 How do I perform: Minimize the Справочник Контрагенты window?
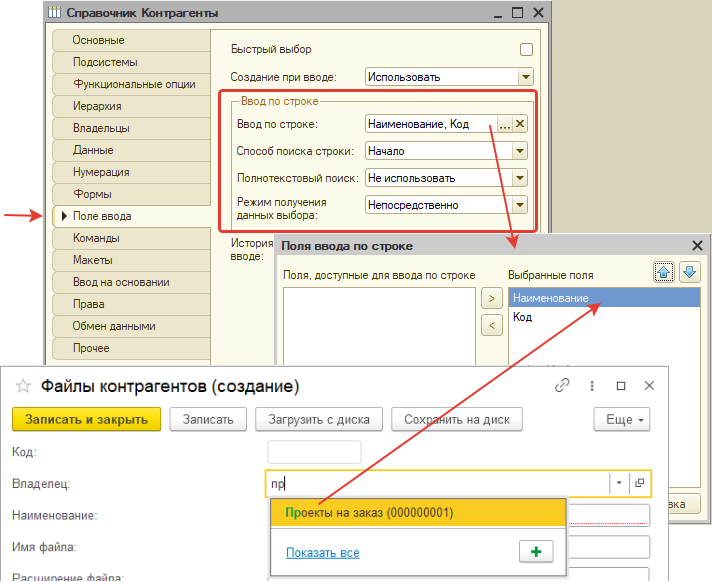pyautogui.click(x=498, y=13)
